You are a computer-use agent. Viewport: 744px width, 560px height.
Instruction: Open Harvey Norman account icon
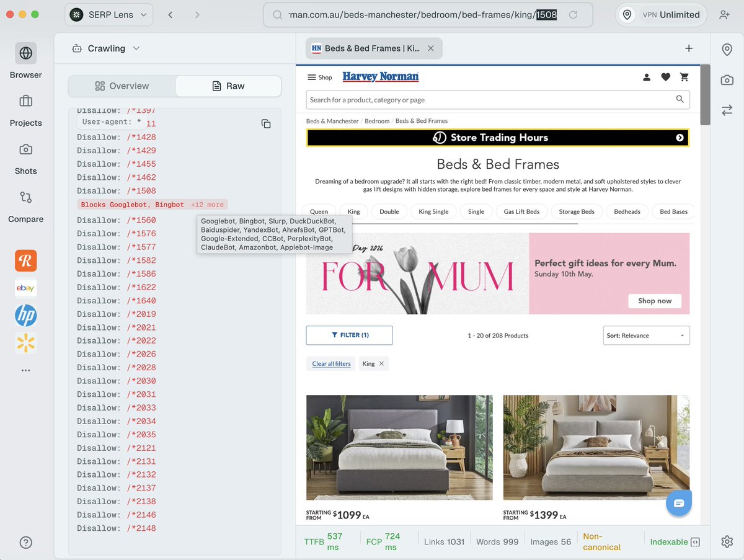pos(647,77)
